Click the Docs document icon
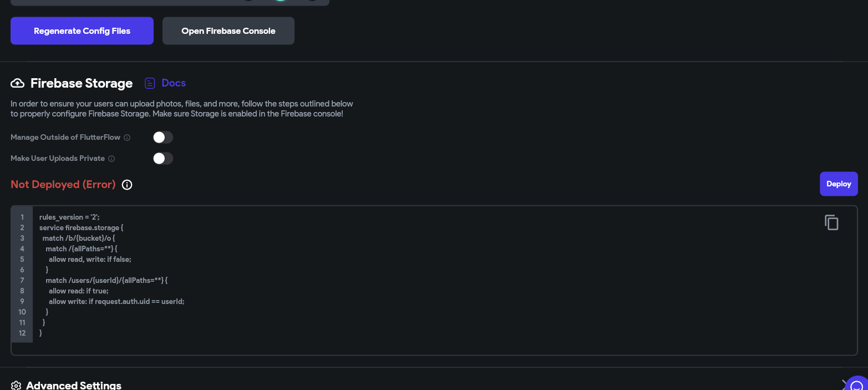Viewport: 868px width, 390px height. pyautogui.click(x=150, y=83)
